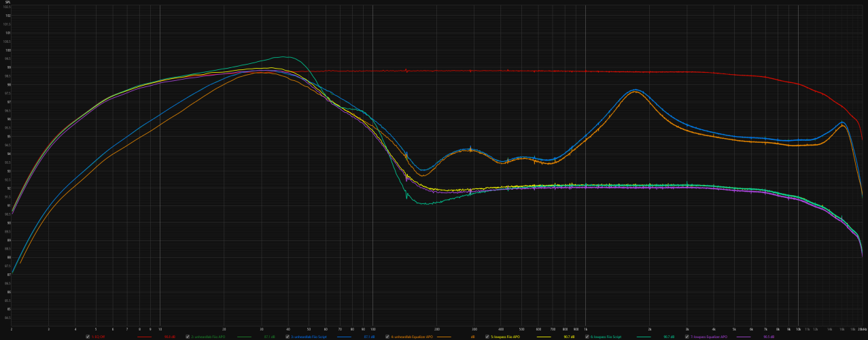Screen dimensions: 868x340
Task: Toggle the '2: unheardlab Fiio APO' trace checkbox
Action: (188, 337)
